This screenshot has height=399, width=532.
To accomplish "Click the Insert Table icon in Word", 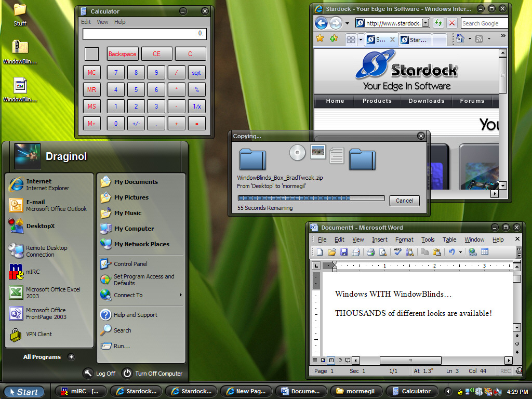I will (485, 252).
